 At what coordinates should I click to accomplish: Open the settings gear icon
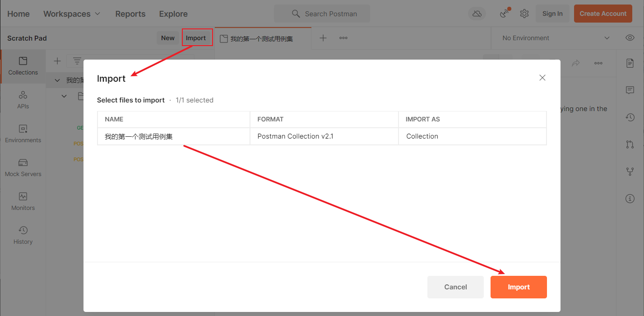pyautogui.click(x=524, y=14)
